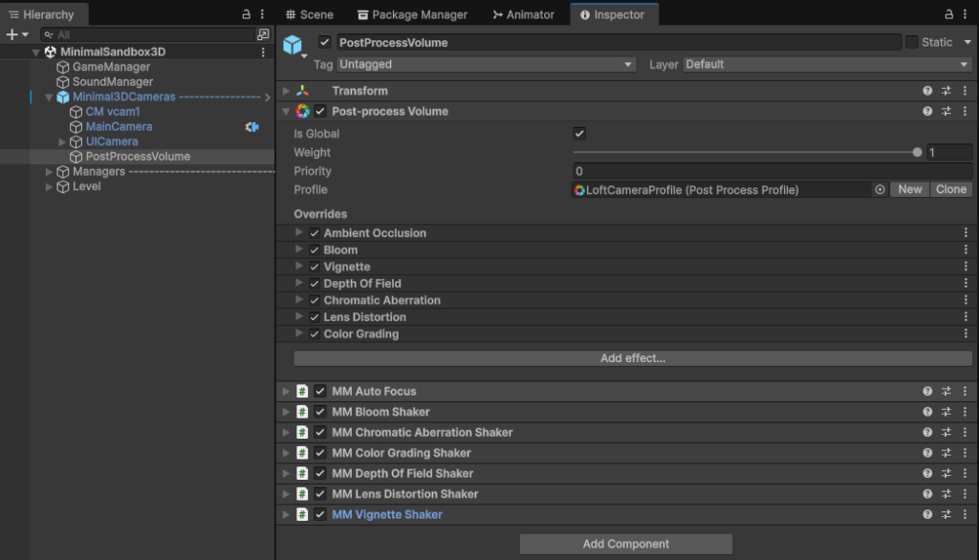Open preset selector for Transform component
This screenshot has height=560, width=979.
point(946,91)
